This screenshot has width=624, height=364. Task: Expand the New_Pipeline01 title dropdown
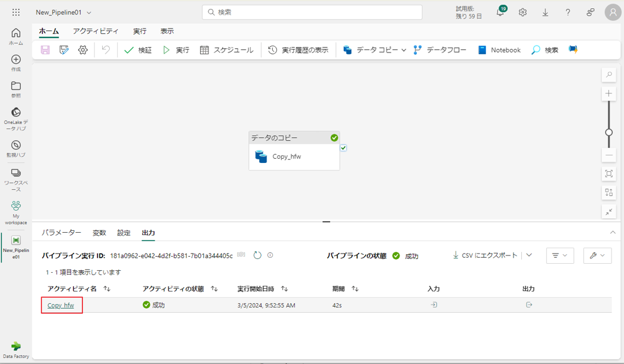point(89,13)
